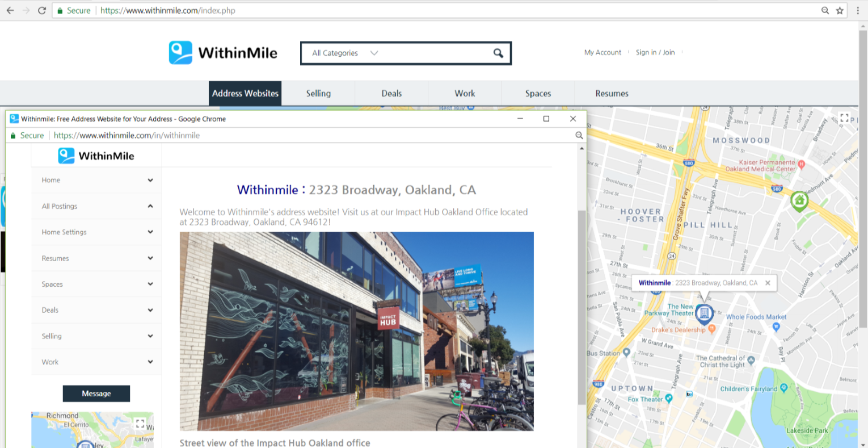Open the Work nav tab
The image size is (868, 448).
(x=465, y=94)
